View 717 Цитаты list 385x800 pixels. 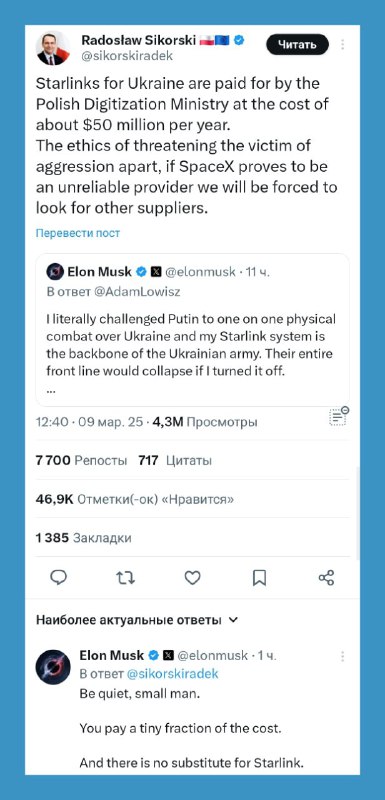tap(175, 461)
